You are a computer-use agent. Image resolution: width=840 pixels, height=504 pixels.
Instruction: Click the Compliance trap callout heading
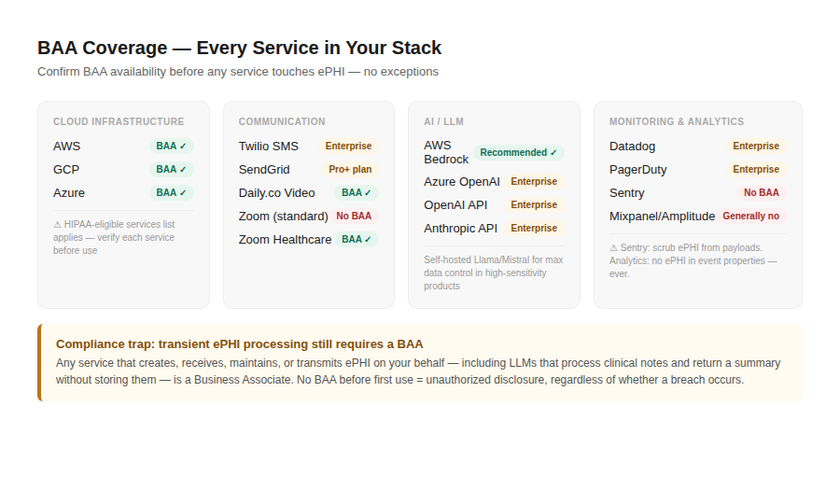240,343
